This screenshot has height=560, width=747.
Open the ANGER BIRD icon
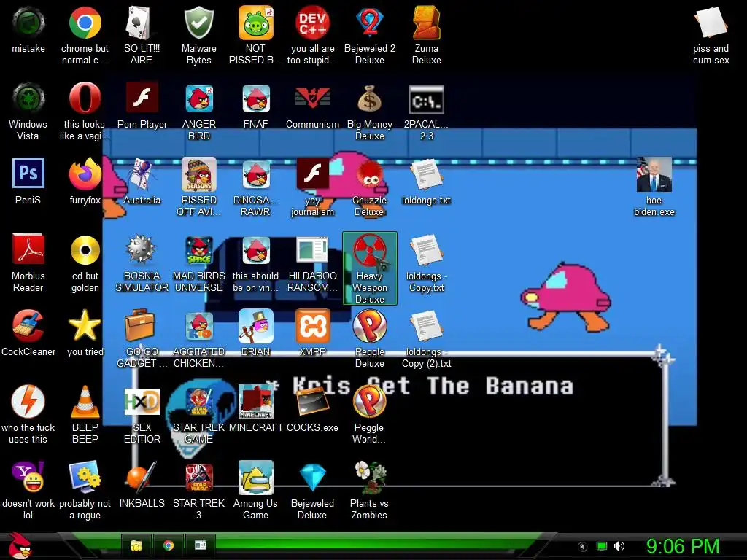coord(198,98)
